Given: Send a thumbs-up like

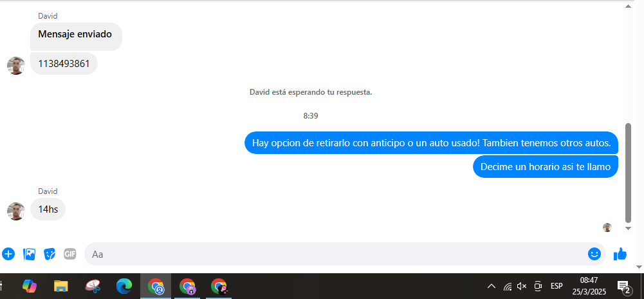Looking at the screenshot, I should click(x=620, y=254).
